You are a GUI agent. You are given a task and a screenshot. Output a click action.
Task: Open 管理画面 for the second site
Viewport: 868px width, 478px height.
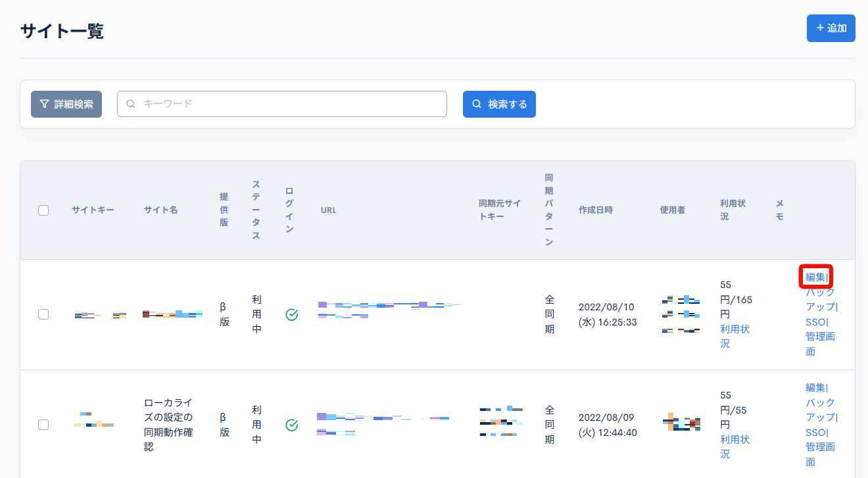point(820,453)
